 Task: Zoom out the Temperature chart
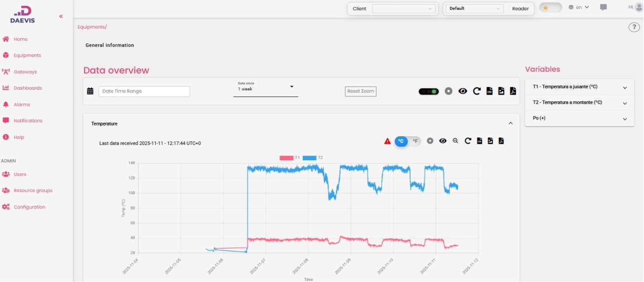point(455,141)
